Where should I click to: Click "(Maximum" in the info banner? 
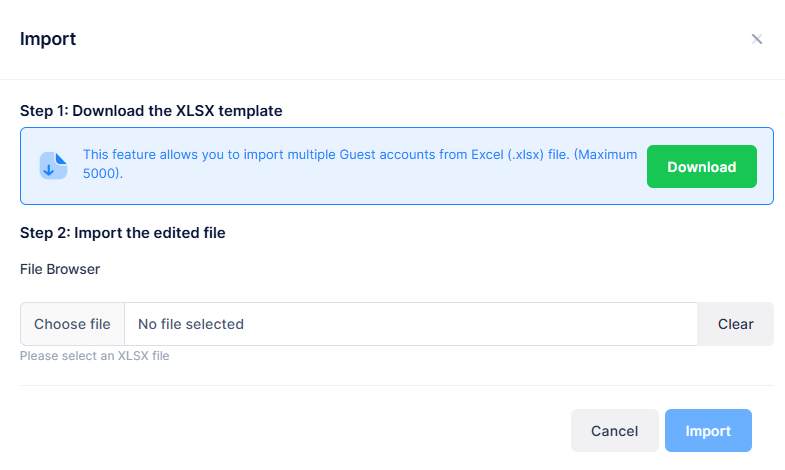(x=604, y=155)
